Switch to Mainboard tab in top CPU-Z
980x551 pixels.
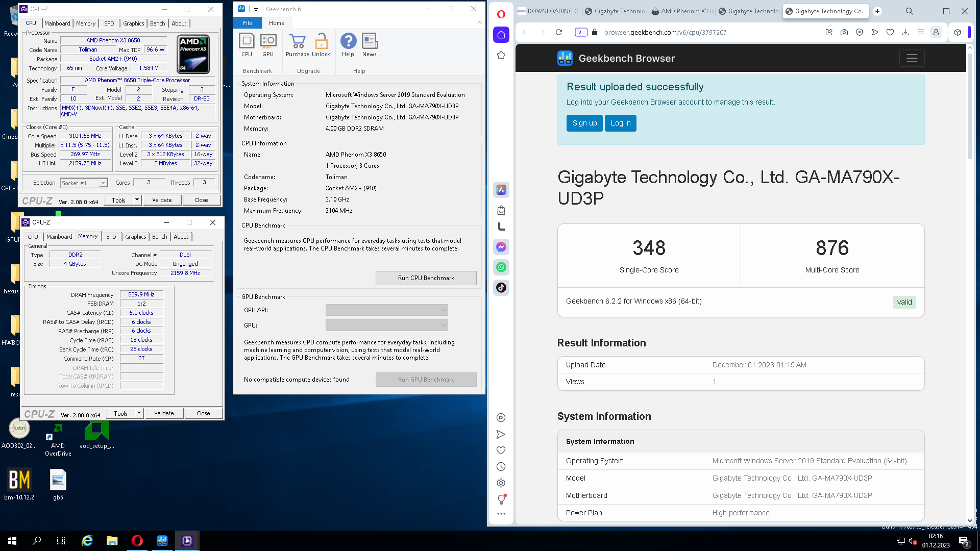(57, 23)
